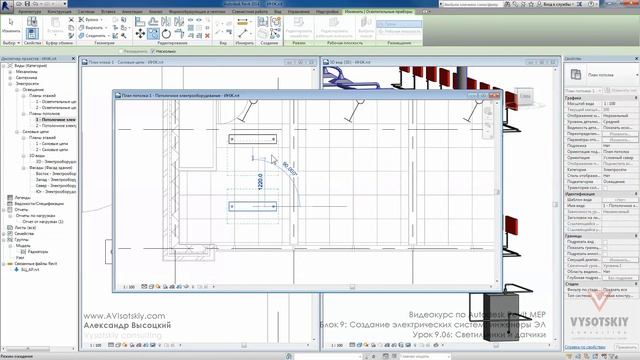Toggle the Подрезать аннотации checkbox
Screen dimensions: 640x360
(x=605, y=253)
